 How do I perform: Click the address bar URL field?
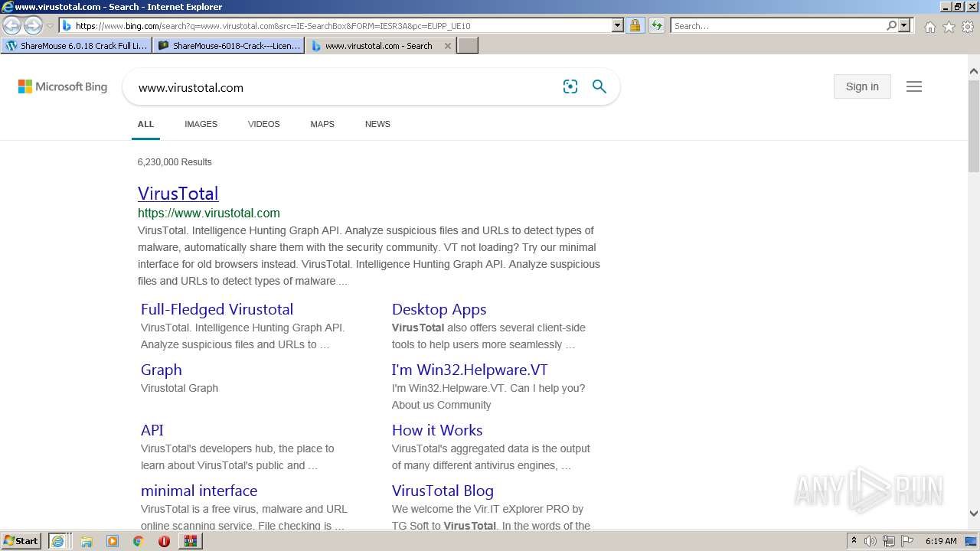pos(342,25)
